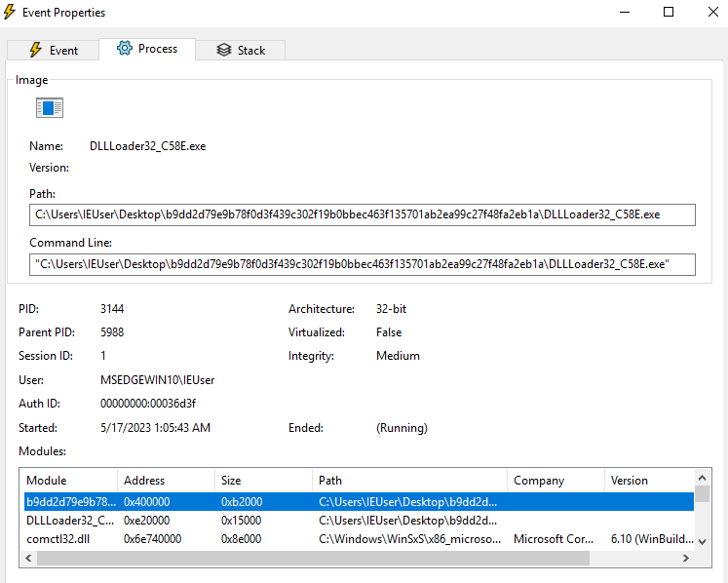The width and height of the screenshot is (728, 583).
Task: Click inside the Path text field
Action: [362, 214]
